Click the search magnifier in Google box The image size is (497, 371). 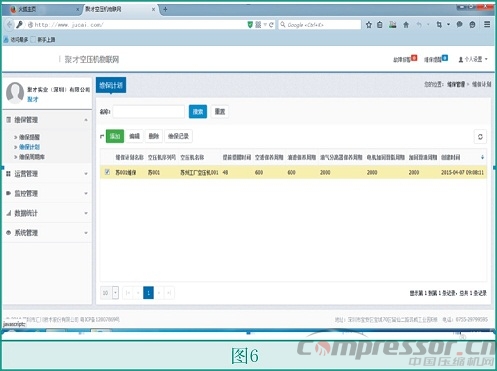click(283, 25)
